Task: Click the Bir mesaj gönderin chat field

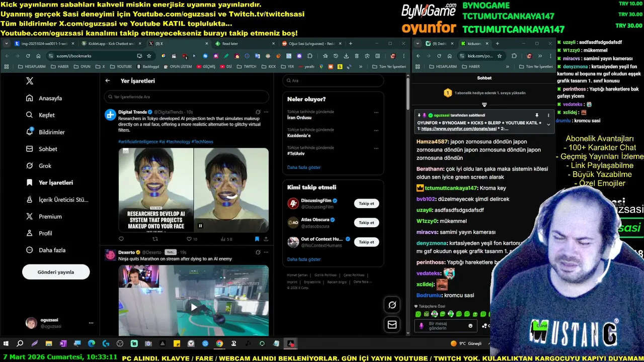Action: [x=447, y=325]
